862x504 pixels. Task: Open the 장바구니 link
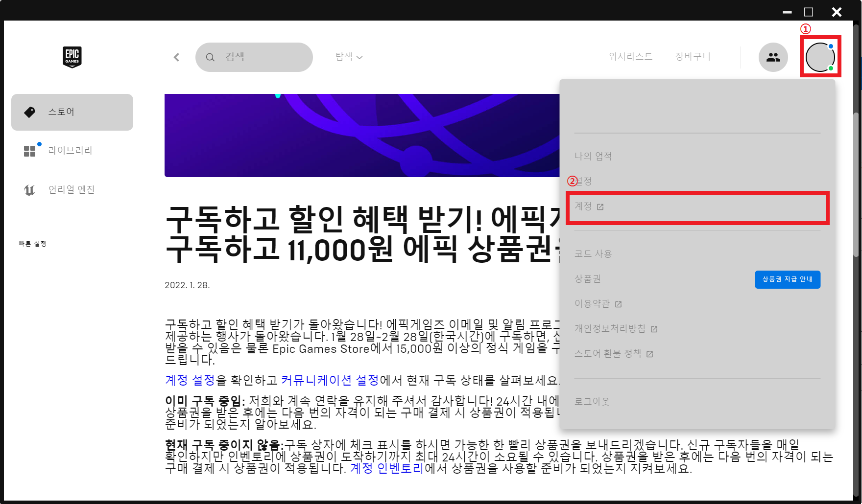(x=693, y=57)
